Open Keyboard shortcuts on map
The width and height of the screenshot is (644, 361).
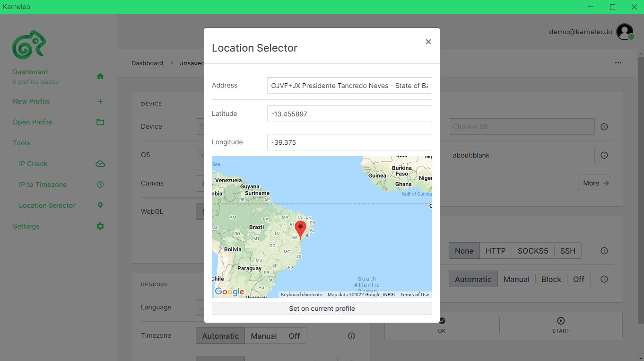coord(301,294)
